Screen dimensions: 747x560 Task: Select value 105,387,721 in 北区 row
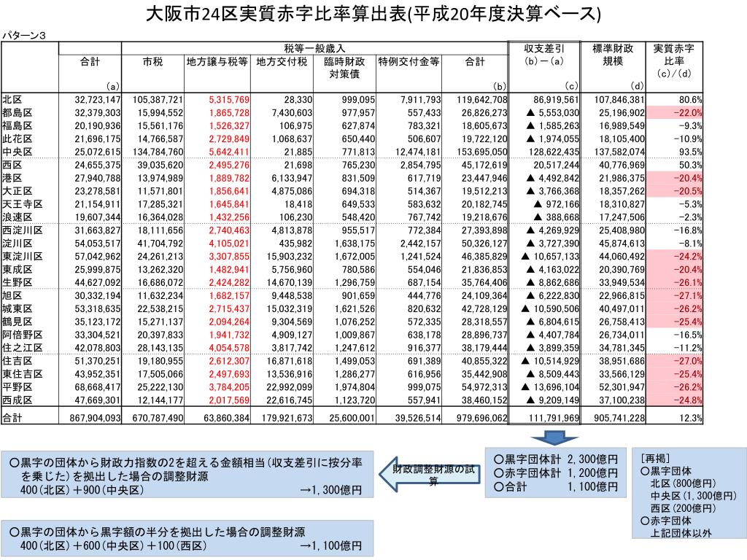(x=158, y=99)
